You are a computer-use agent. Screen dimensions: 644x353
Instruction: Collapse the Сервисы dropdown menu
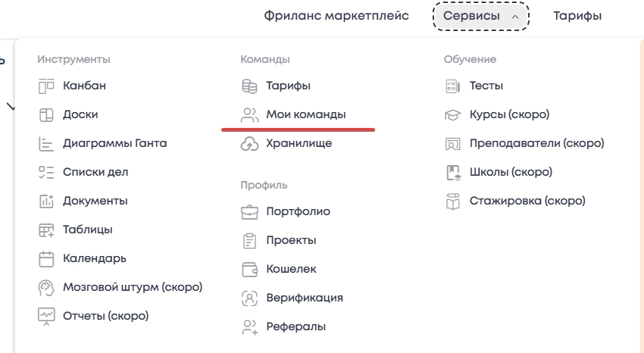(x=480, y=15)
